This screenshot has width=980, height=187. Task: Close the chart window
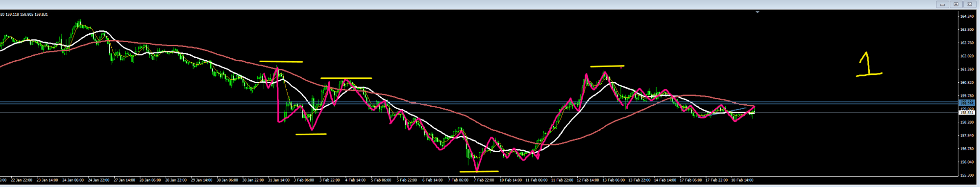point(969,4)
